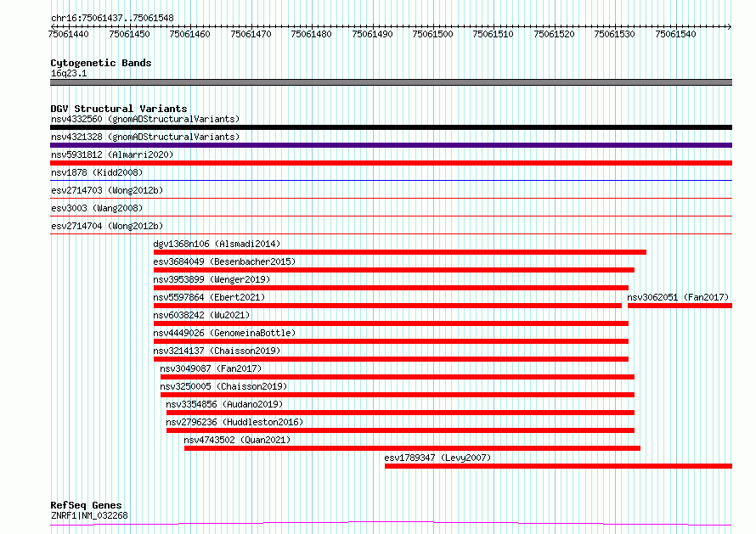Image resolution: width=756 pixels, height=534 pixels.
Task: Click the purple nsv4321328 variant bar
Action: [391, 145]
